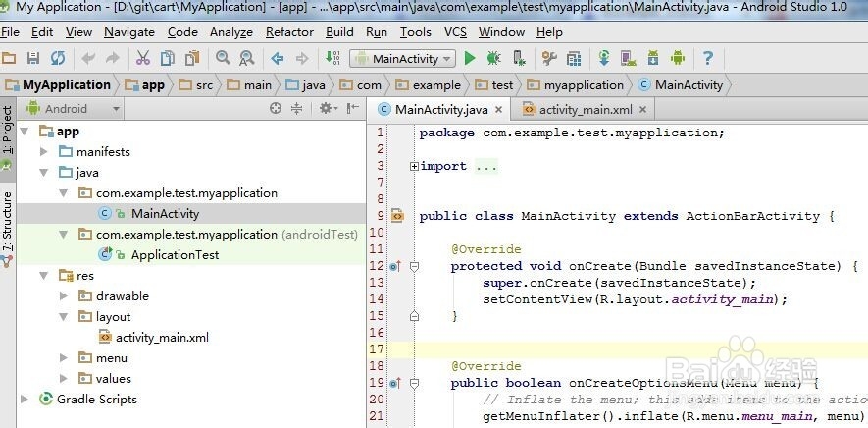Click the example breadcrumb segment

[x=429, y=85]
